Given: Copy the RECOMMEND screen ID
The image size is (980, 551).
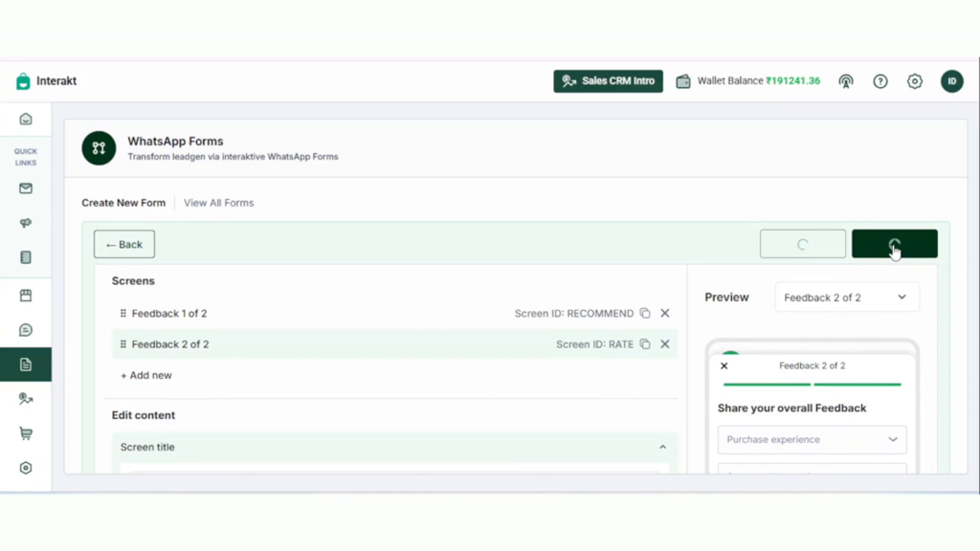Looking at the screenshot, I should (645, 313).
